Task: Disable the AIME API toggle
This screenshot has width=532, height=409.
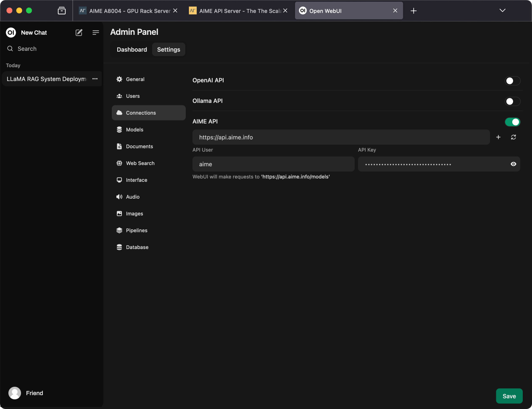Action: (x=513, y=122)
